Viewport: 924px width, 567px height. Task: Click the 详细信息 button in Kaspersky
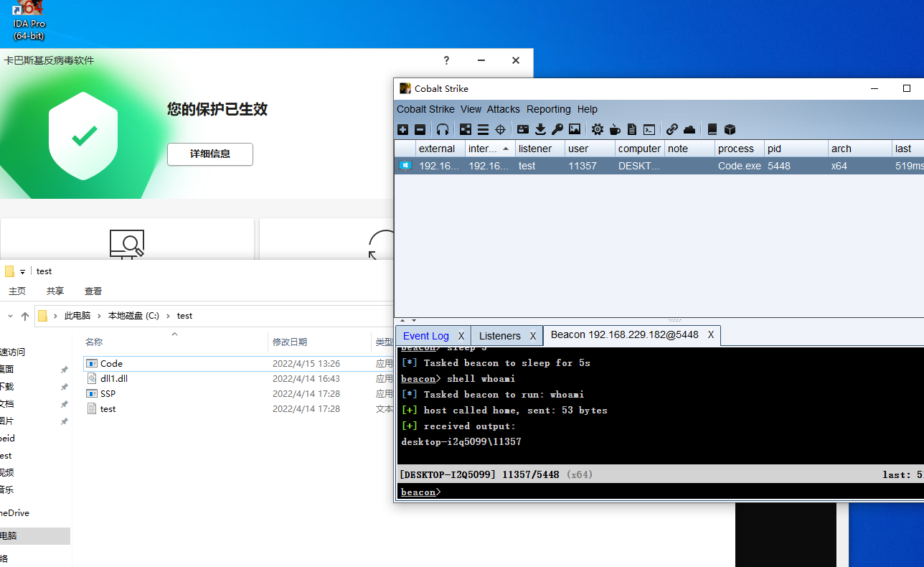coord(209,154)
